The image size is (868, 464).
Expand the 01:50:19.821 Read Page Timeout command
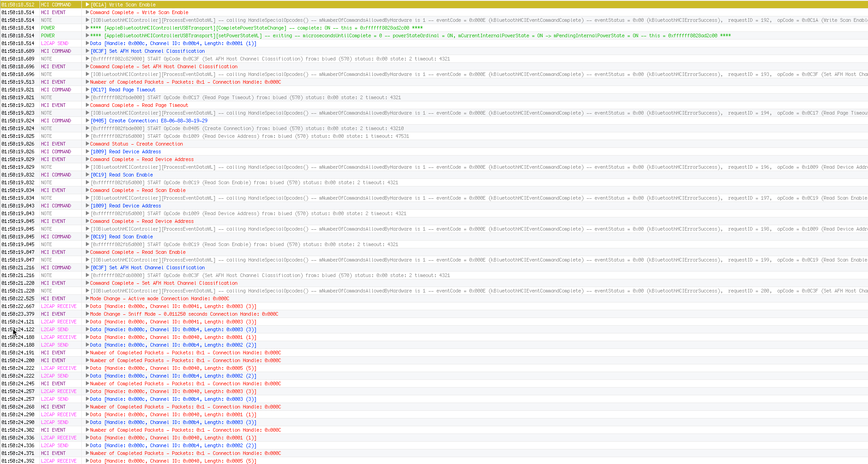(88, 90)
